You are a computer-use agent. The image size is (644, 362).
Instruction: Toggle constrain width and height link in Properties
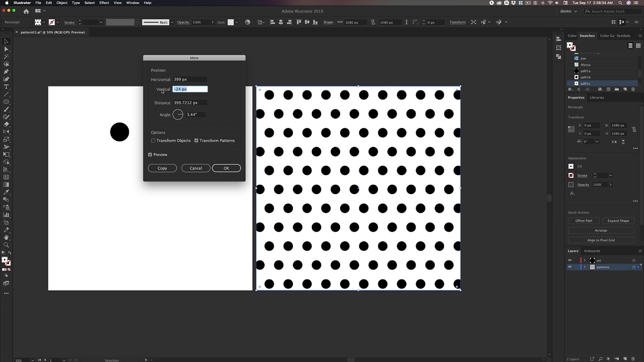click(634, 129)
